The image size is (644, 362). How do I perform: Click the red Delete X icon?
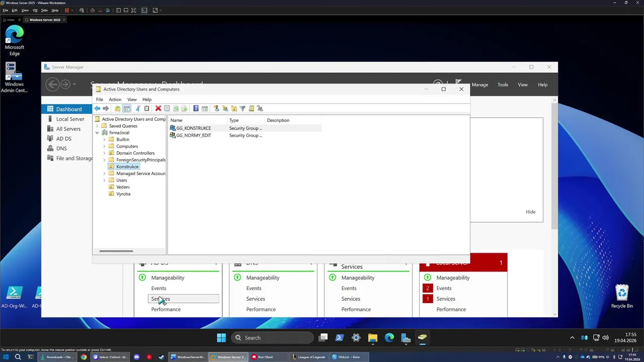click(158, 109)
